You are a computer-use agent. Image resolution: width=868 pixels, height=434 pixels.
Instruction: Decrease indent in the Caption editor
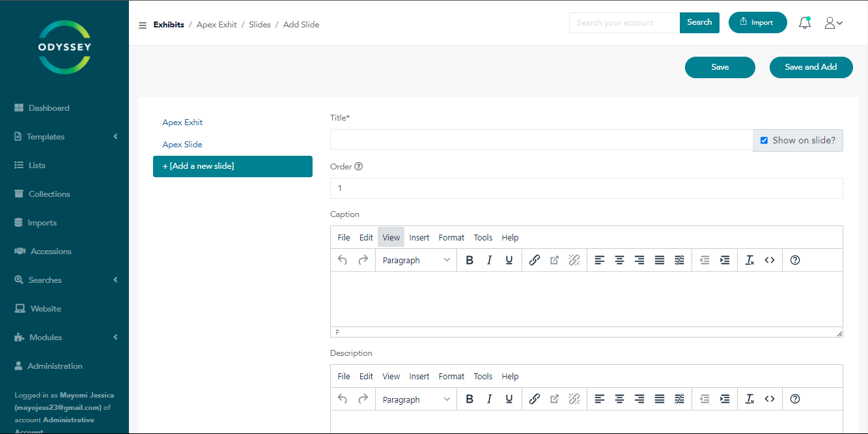(x=705, y=260)
